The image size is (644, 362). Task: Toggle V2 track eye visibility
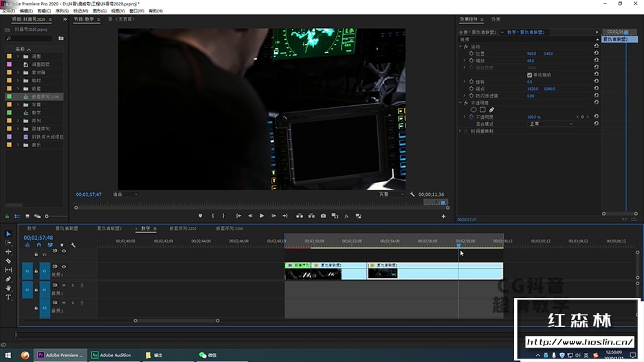(x=64, y=251)
